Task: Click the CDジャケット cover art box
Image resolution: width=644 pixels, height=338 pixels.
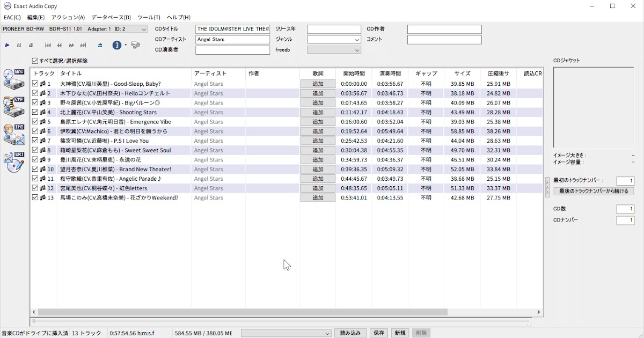Action: click(594, 107)
